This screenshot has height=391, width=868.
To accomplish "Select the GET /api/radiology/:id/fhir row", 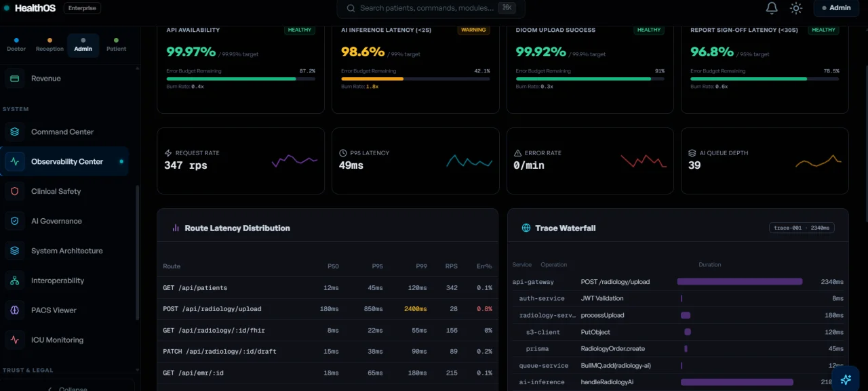I will (x=328, y=331).
